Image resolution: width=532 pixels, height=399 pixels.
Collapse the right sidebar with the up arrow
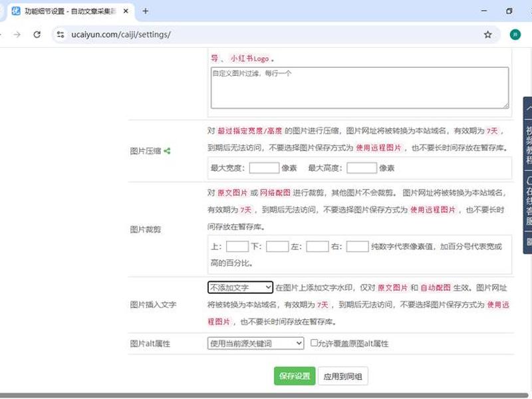tap(529, 108)
